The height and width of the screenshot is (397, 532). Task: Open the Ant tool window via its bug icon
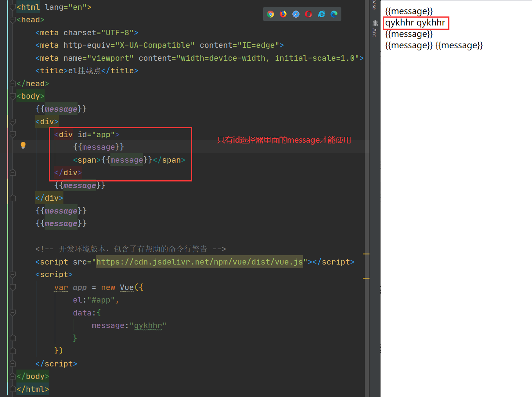pyautogui.click(x=375, y=23)
